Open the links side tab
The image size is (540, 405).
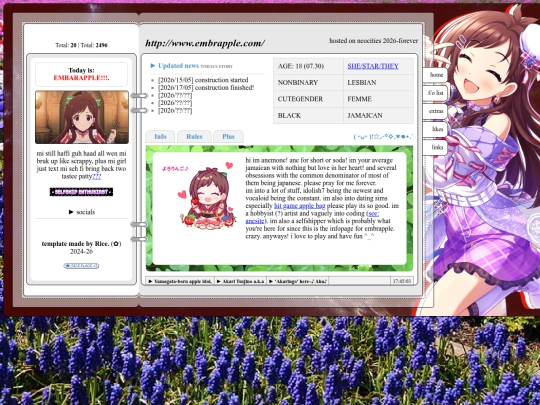[435, 147]
